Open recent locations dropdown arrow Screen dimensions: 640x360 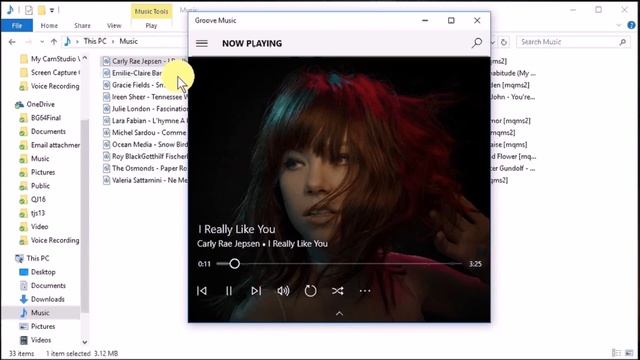click(42, 42)
